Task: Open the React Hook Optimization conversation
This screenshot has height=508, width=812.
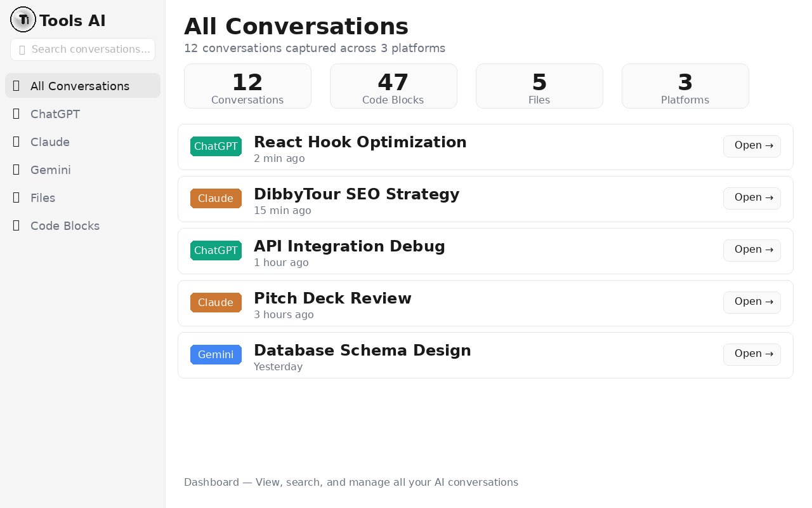Action: point(752,146)
